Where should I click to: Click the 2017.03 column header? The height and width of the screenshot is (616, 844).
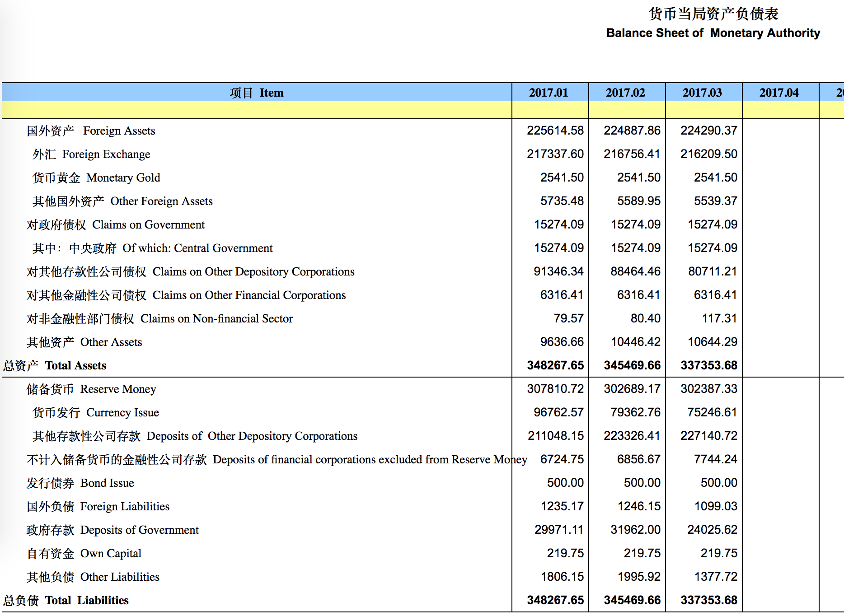pos(702,93)
